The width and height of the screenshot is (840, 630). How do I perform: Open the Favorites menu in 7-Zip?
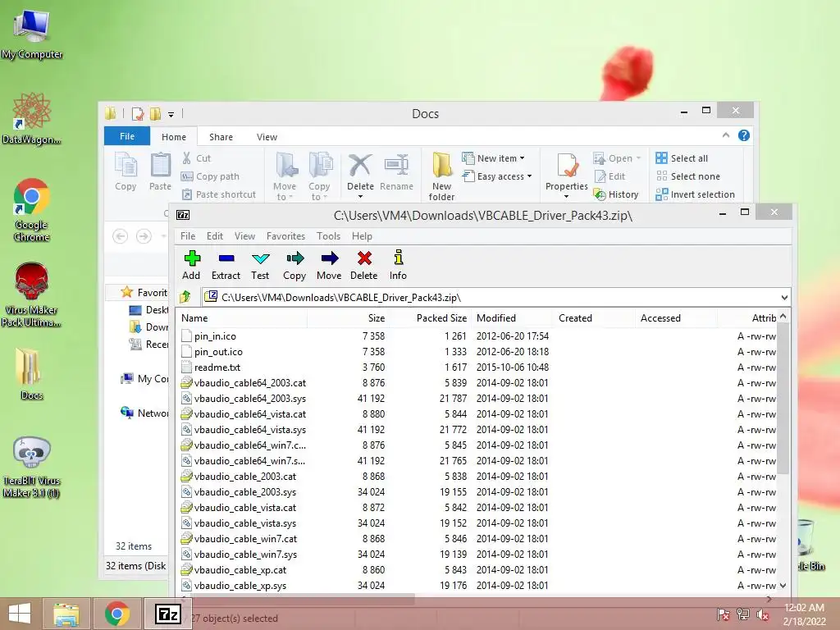(285, 236)
